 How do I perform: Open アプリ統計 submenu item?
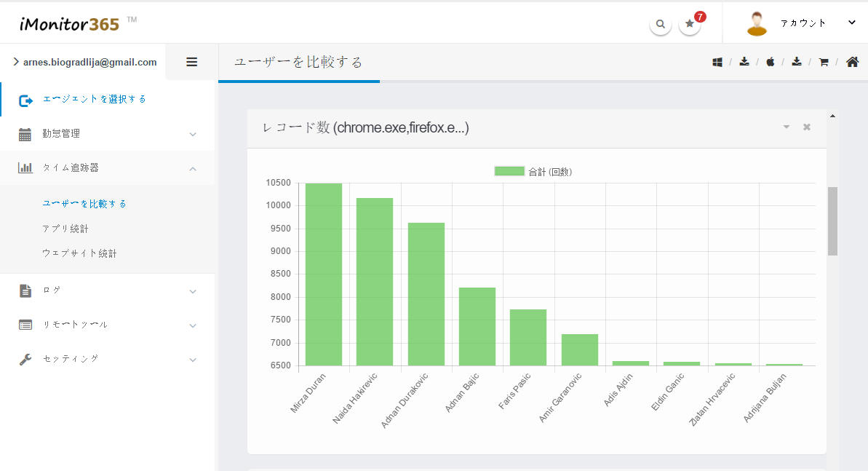(x=65, y=229)
